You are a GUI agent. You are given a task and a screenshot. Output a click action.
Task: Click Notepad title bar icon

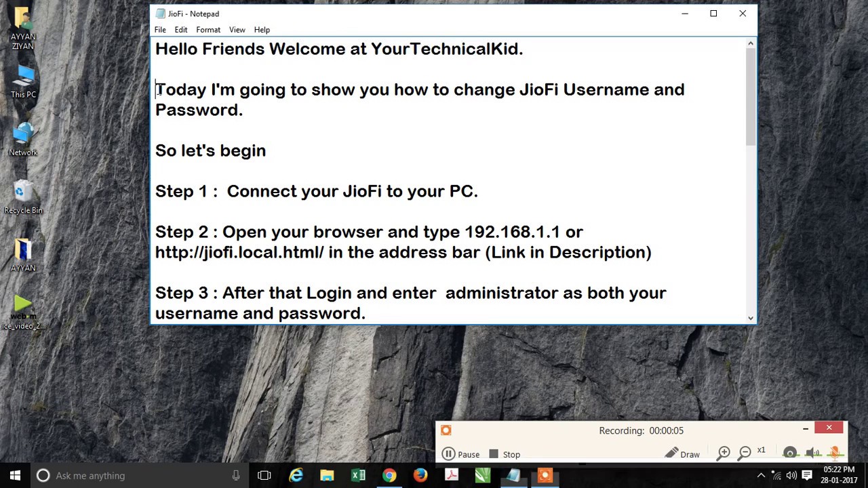point(160,14)
